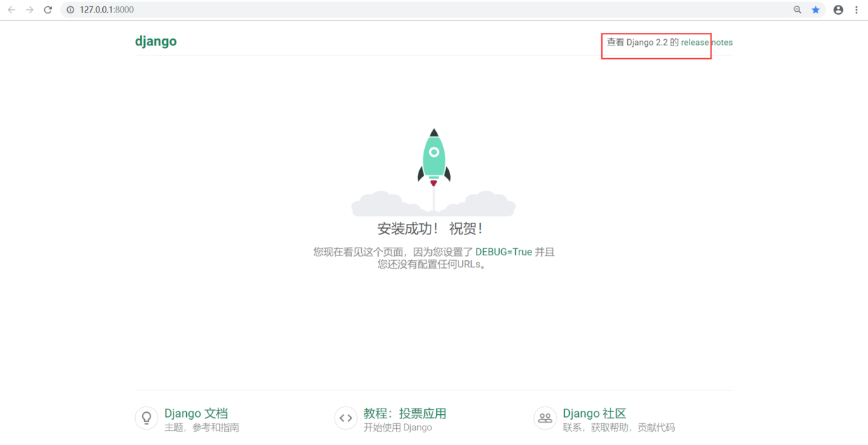Open the release notes link

point(707,42)
